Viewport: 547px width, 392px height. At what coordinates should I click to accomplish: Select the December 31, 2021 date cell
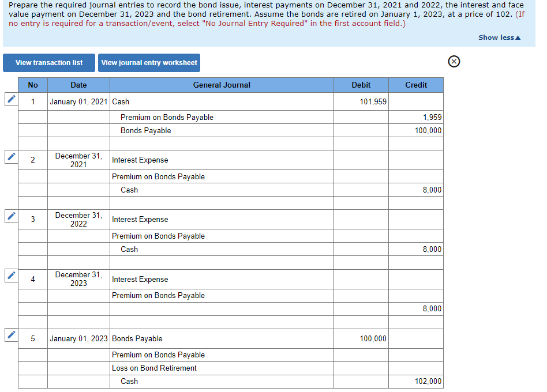click(78, 160)
